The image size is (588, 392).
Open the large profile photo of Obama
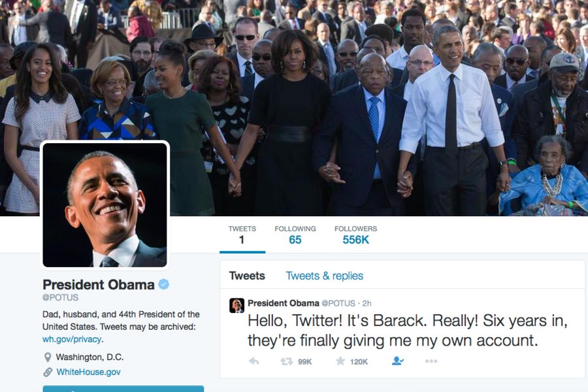pos(105,204)
